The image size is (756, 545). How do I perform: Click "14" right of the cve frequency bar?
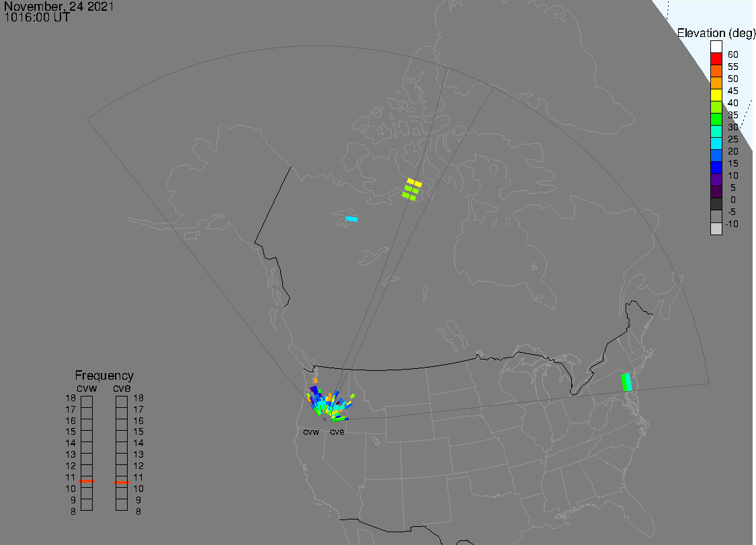click(x=138, y=444)
